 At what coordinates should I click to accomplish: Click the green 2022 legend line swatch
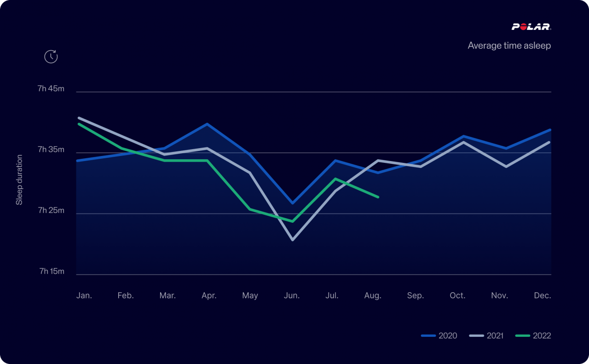tap(523, 335)
